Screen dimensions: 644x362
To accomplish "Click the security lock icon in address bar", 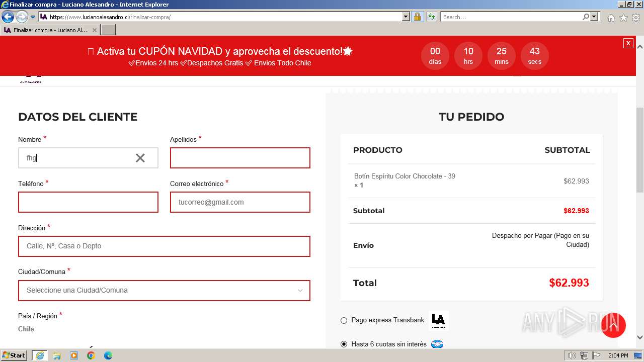I will [417, 17].
